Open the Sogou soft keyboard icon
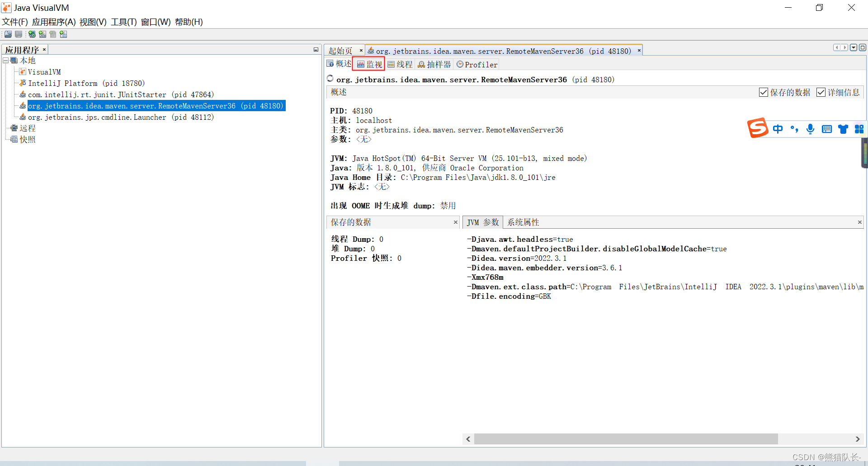This screenshot has width=868, height=466. 827,129
